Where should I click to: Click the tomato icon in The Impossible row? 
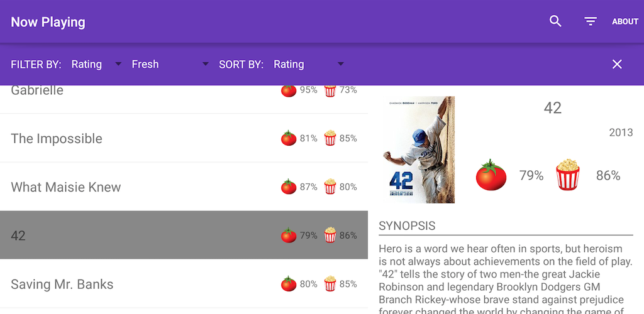tap(289, 138)
